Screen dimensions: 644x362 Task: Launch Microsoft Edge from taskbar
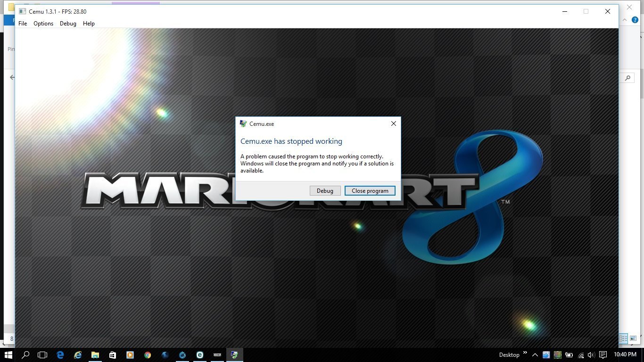60,355
